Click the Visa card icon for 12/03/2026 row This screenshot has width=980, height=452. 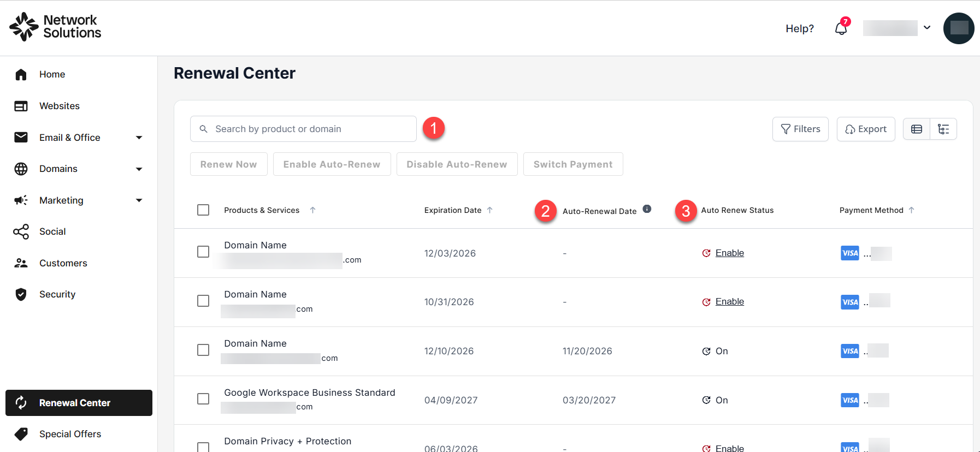(x=850, y=253)
